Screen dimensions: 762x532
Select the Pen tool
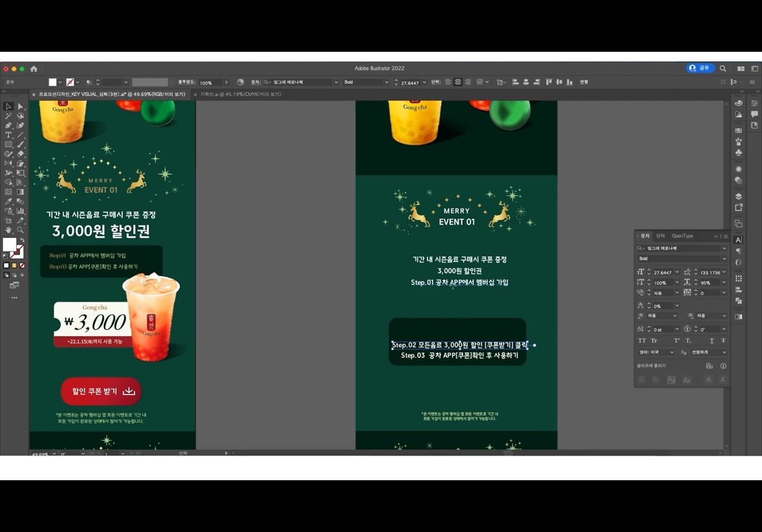[8, 126]
